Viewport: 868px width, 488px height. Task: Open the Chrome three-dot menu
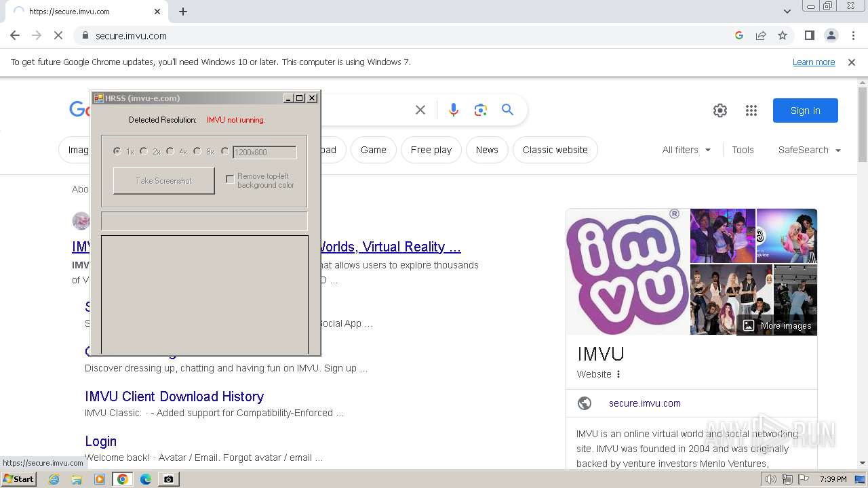point(854,35)
